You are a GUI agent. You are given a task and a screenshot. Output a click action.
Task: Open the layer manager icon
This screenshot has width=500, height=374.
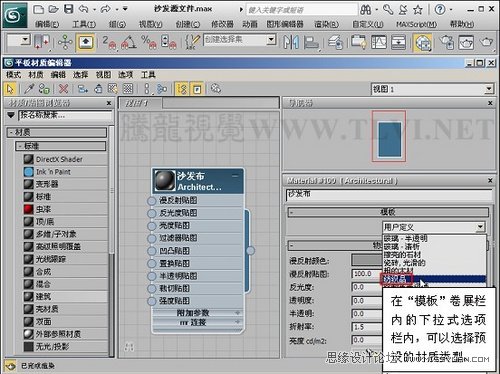pos(335,43)
